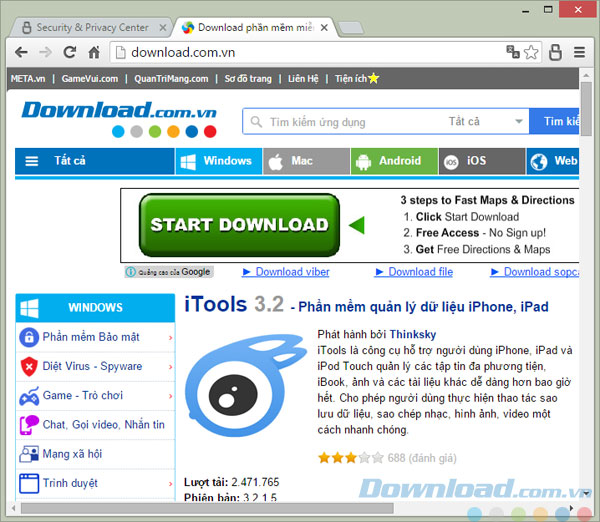The image size is (600, 522).
Task: Expand the 'Tất cả' search category dropdown
Action: tap(478, 122)
